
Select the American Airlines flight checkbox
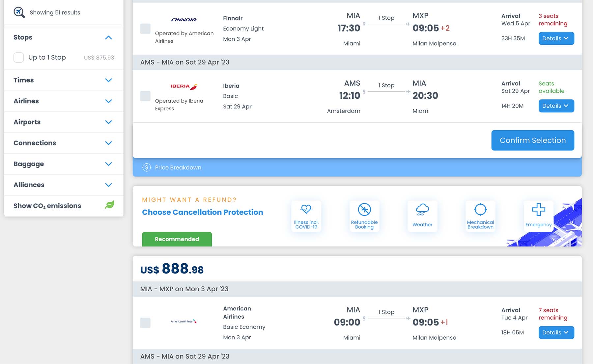pos(145,323)
